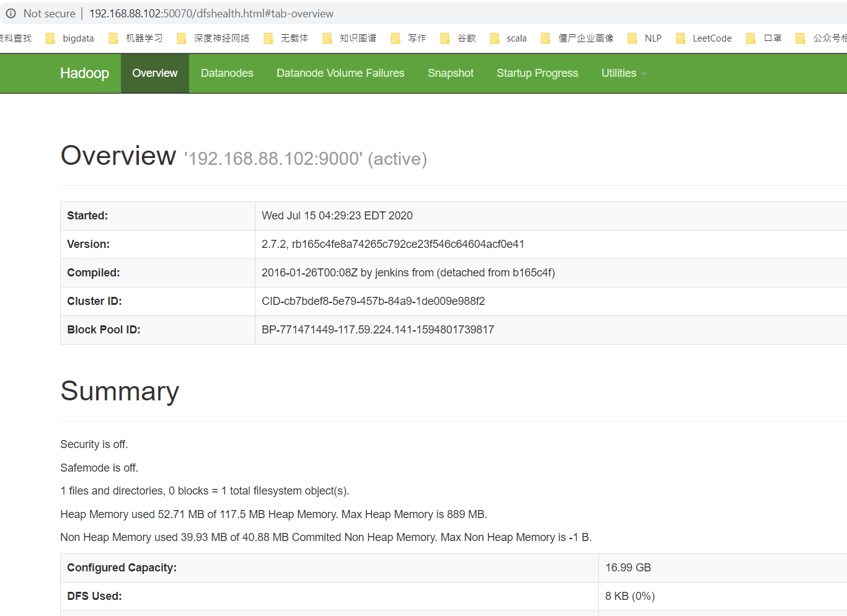The image size is (847, 616).
Task: Click the files and directories summary line
Action: pyautogui.click(x=205, y=491)
